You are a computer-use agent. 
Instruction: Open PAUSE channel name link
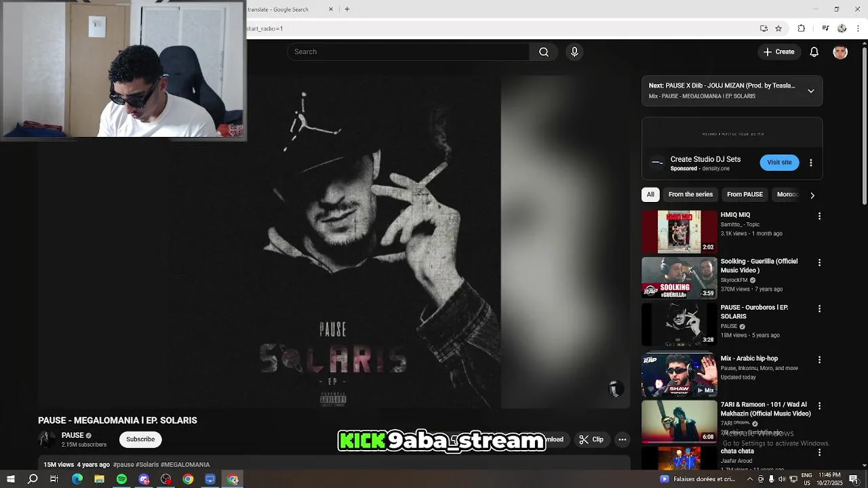pyautogui.click(x=73, y=436)
